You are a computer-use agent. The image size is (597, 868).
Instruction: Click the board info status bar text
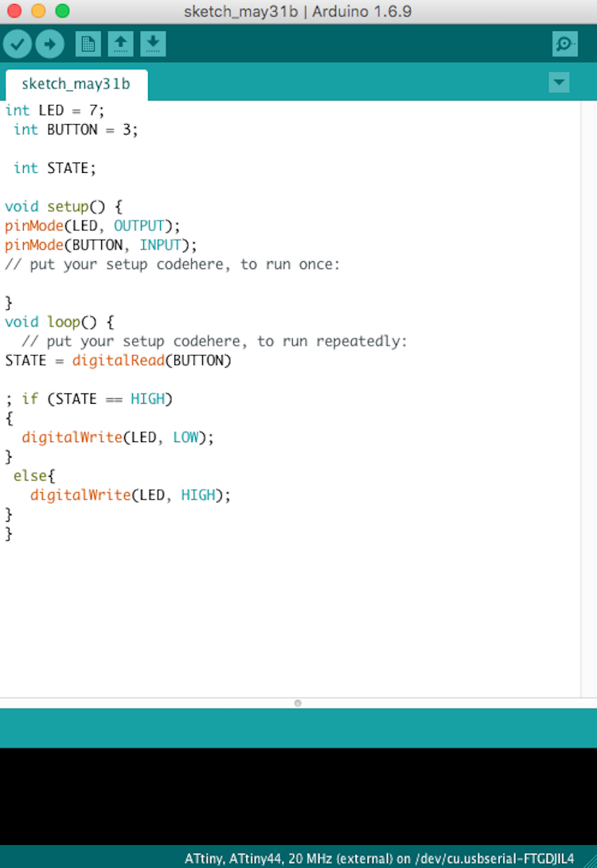tap(379, 858)
